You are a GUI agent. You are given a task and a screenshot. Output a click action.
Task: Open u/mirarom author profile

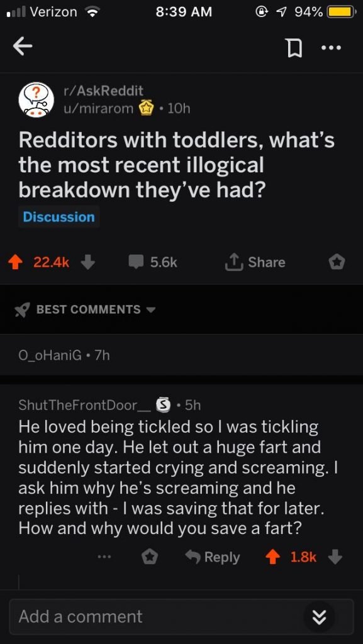[98, 108]
